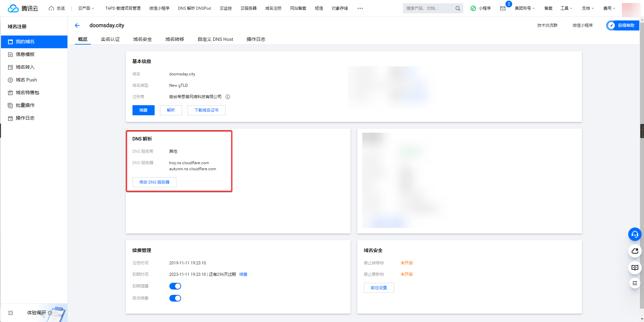
Task: Open the customer service headset icon
Action: tap(635, 234)
